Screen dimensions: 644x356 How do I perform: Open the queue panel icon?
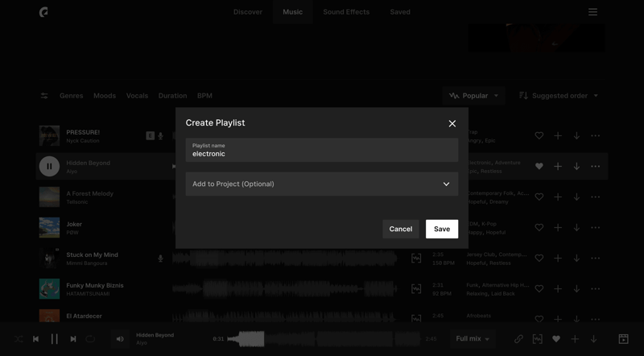click(623, 339)
